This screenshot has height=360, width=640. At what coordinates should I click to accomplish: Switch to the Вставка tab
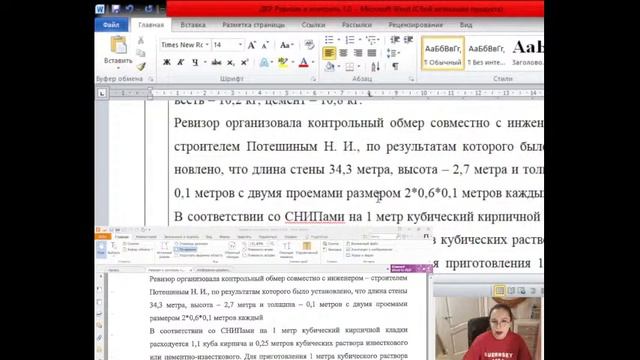[193, 25]
